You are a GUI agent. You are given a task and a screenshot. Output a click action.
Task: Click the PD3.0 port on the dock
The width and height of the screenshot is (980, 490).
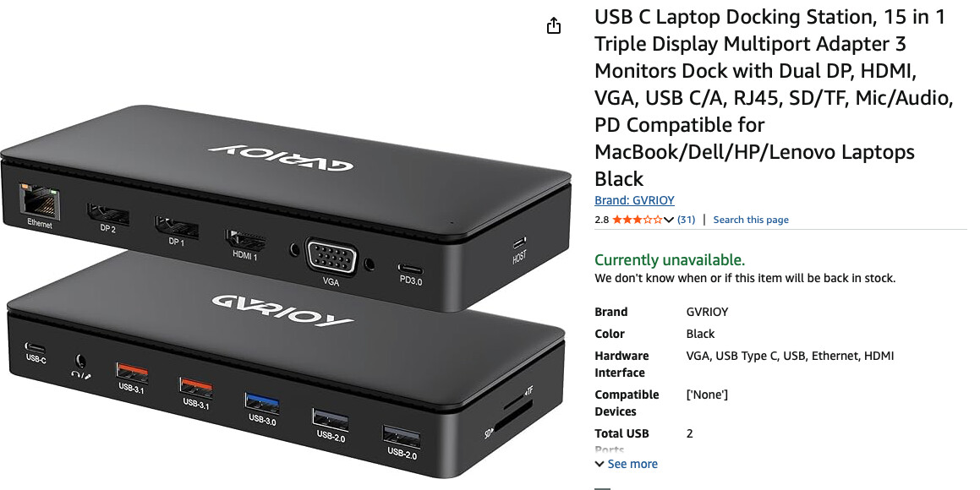point(410,270)
